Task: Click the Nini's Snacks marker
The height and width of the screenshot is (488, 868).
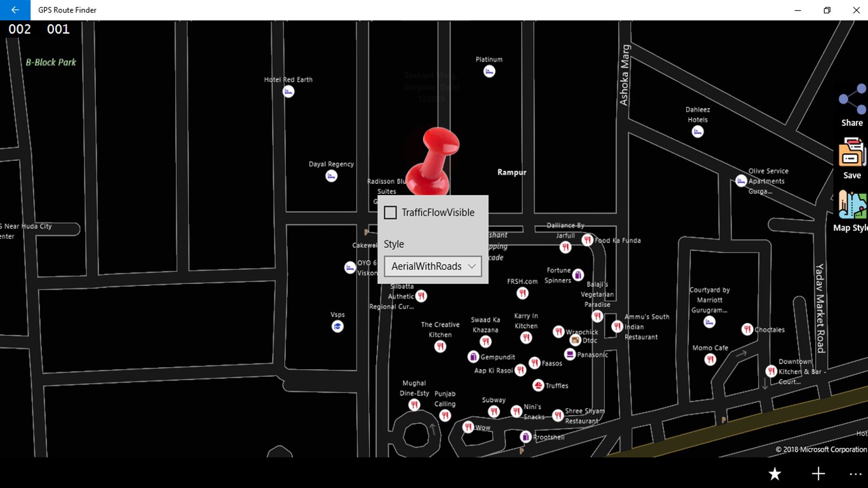Action: pos(517,411)
